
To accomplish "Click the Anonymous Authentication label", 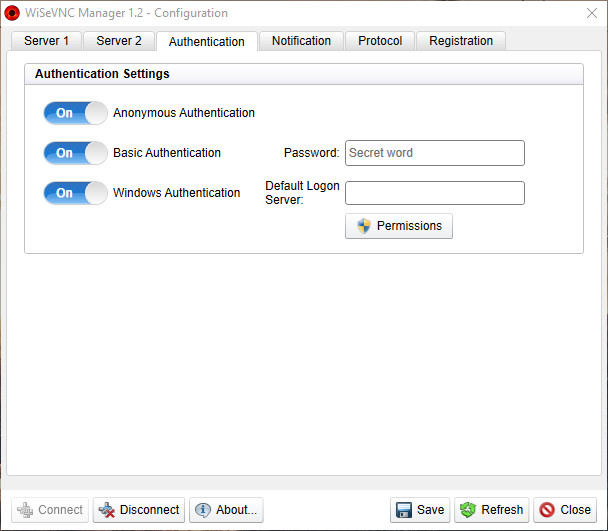I will [184, 113].
